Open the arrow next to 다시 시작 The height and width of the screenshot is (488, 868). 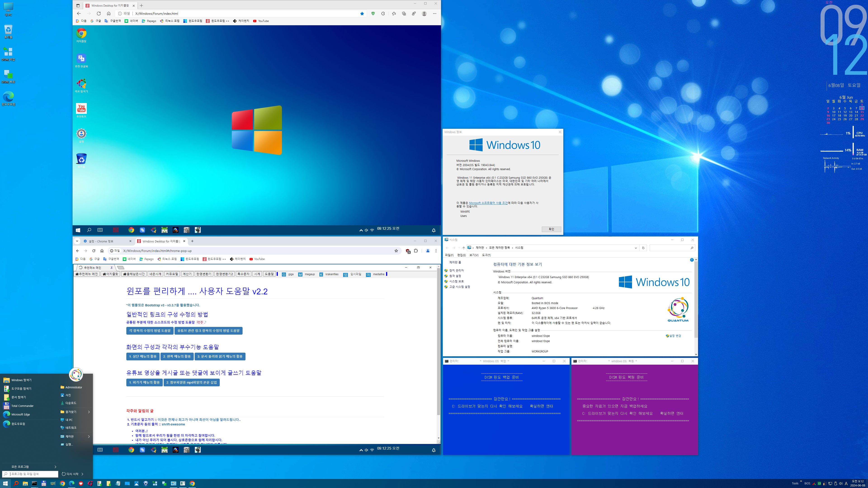pos(82,474)
